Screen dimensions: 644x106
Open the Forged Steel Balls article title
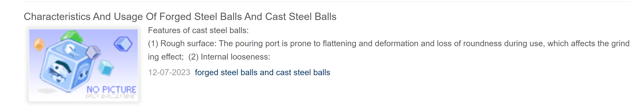coord(180,17)
